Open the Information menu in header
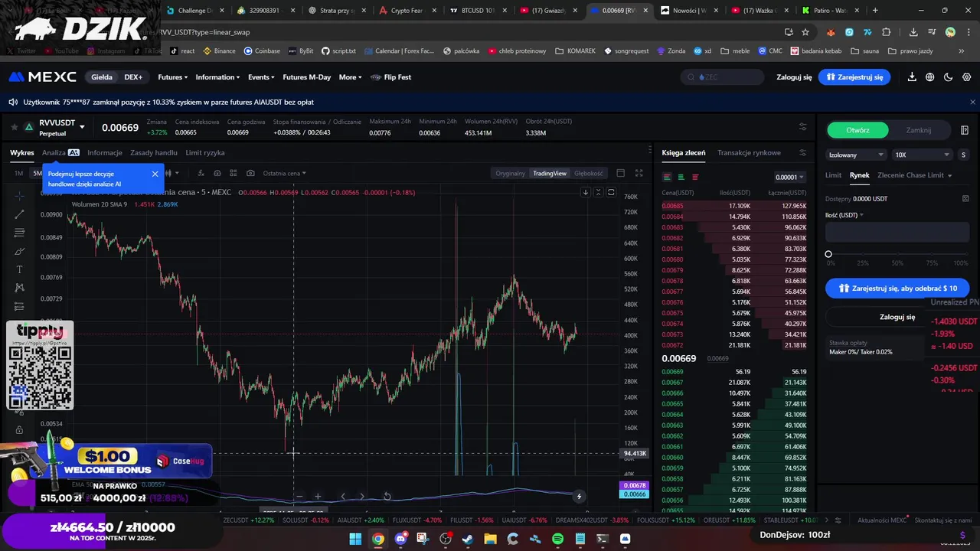The width and height of the screenshot is (980, 551). click(x=217, y=77)
